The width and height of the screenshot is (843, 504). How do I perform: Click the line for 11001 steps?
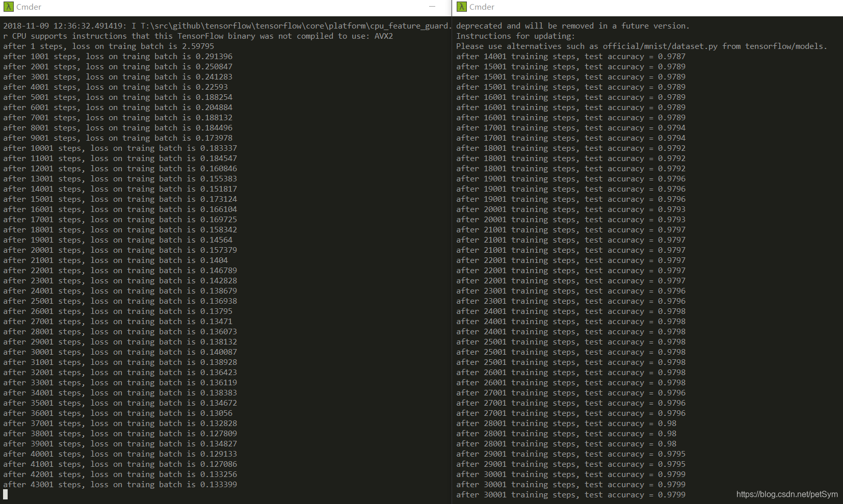tap(120, 158)
